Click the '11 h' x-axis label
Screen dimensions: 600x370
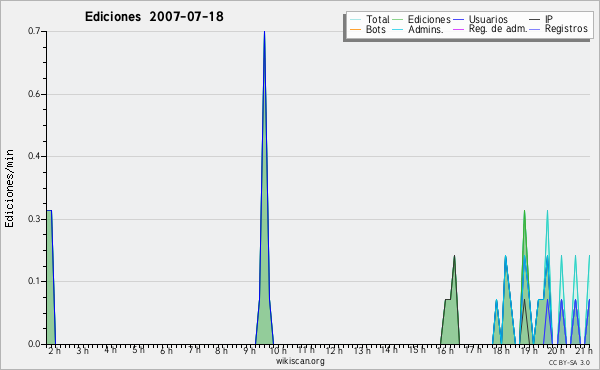(306, 350)
